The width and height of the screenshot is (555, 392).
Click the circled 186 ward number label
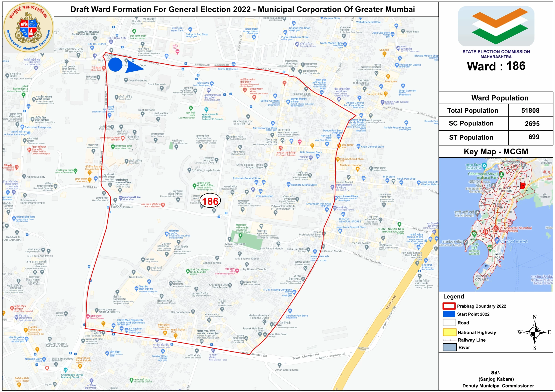point(210,201)
